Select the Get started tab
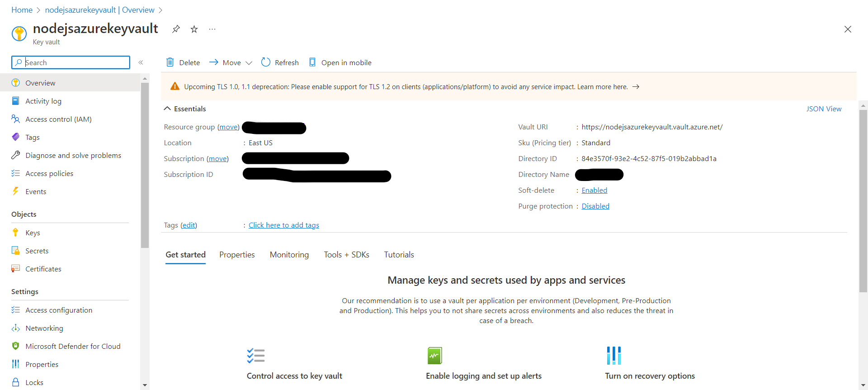The image size is (868, 390). 185,255
